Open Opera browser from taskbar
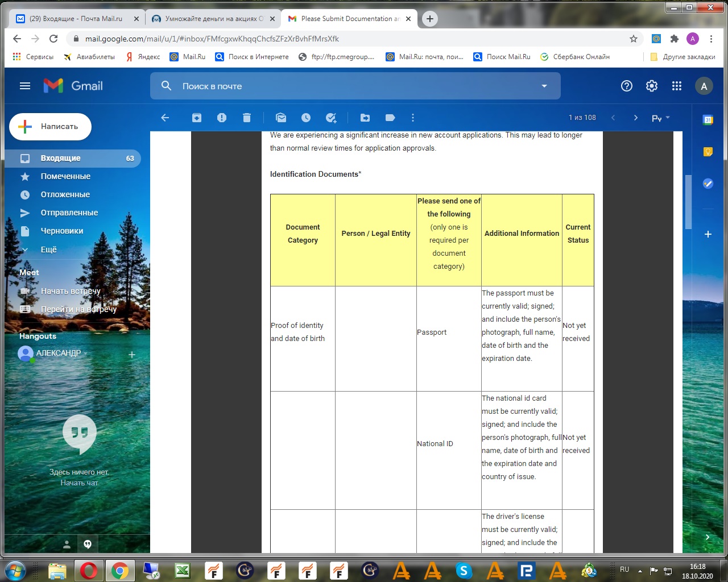728x582 pixels. pyautogui.click(x=89, y=570)
